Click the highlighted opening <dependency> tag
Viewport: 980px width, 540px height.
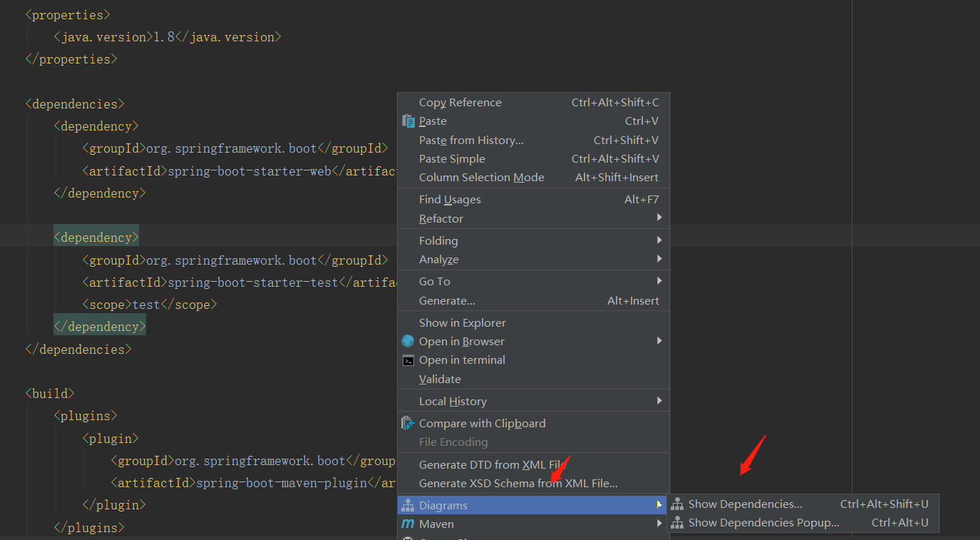[96, 238]
